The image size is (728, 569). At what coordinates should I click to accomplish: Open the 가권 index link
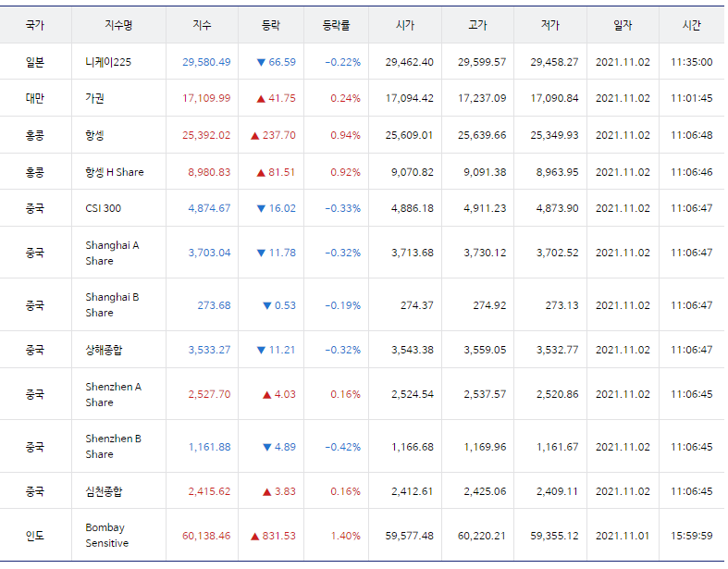click(94, 98)
